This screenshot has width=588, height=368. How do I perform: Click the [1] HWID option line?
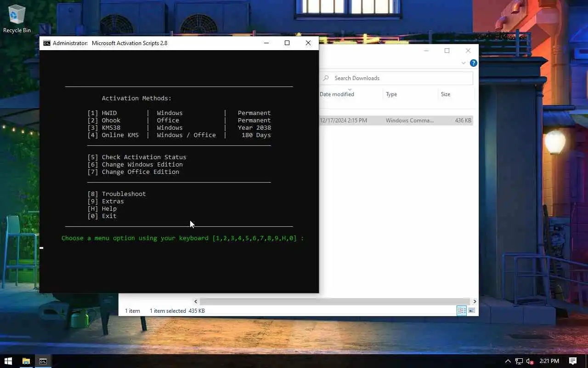tap(179, 113)
